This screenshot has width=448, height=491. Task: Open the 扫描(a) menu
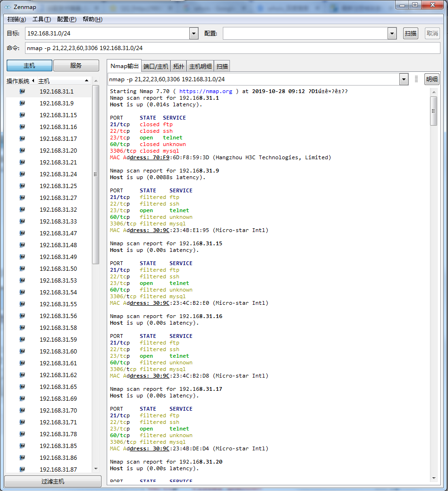[x=17, y=19]
